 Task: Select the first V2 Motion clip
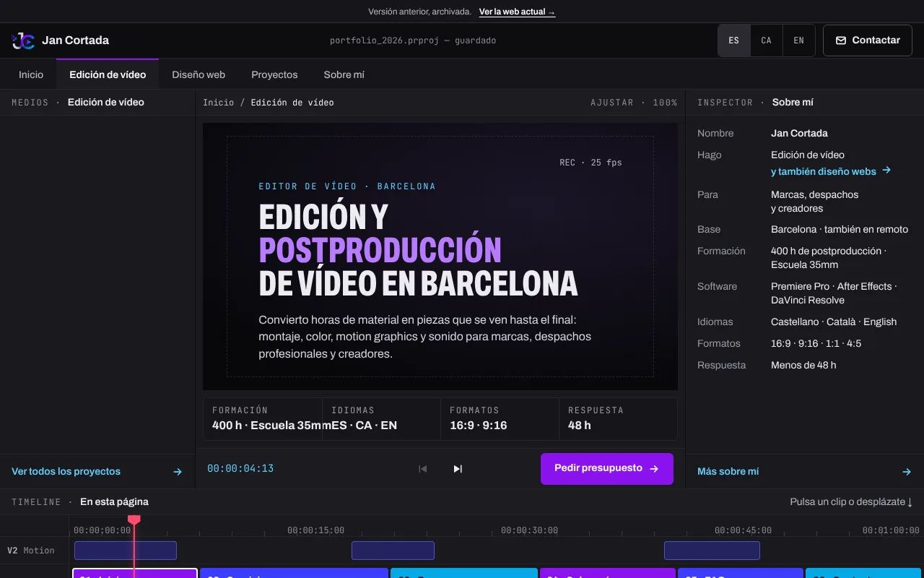click(x=126, y=551)
